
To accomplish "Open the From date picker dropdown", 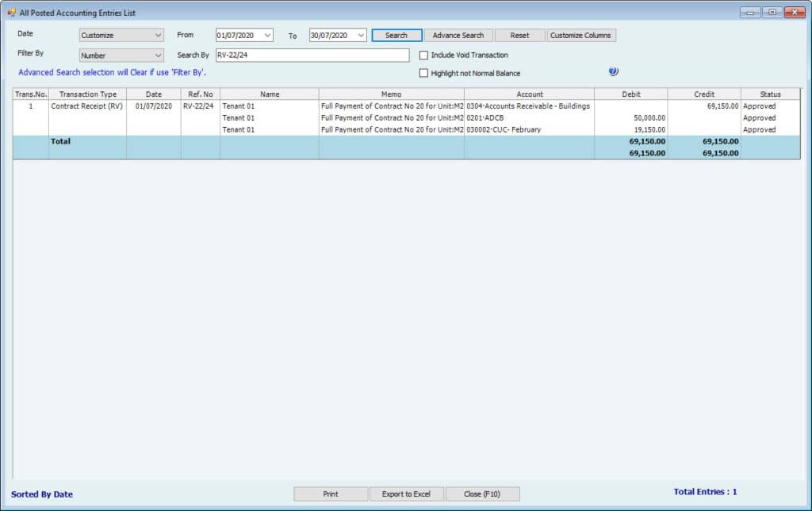I will coord(267,36).
